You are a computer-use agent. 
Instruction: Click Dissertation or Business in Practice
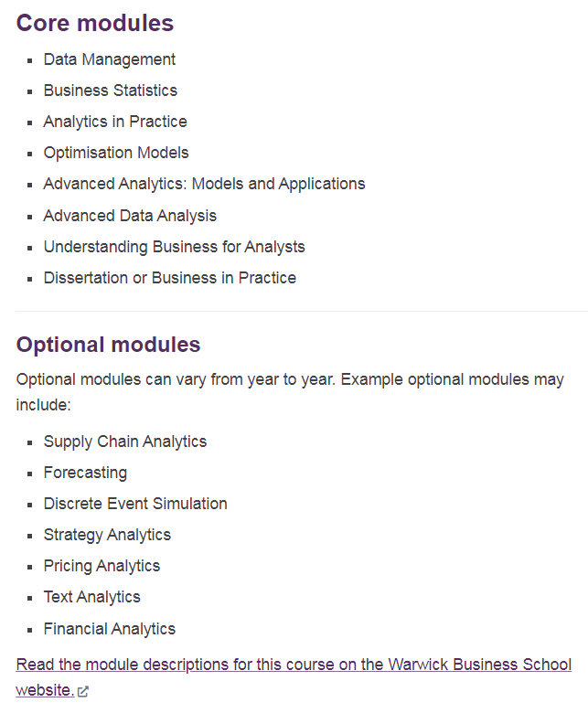pyautogui.click(x=169, y=278)
